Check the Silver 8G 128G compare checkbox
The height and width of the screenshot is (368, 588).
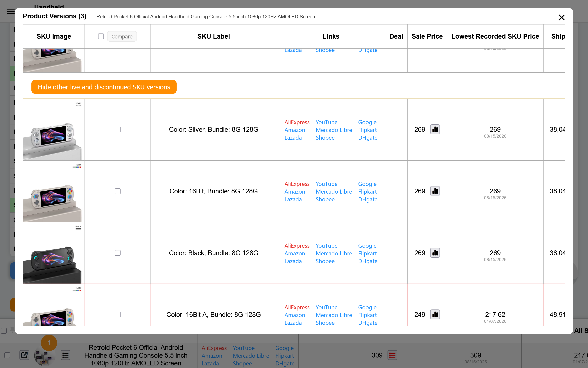(118, 130)
